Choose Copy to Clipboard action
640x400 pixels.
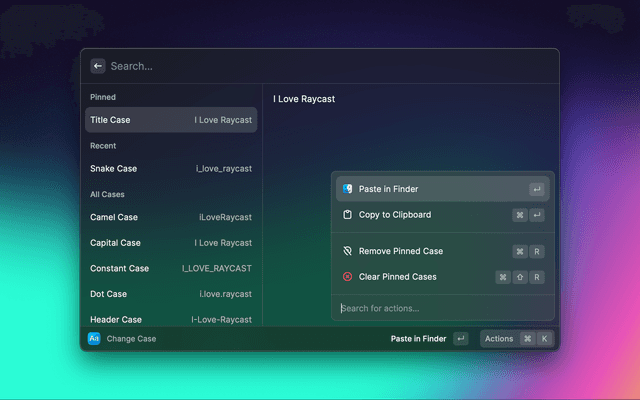click(x=440, y=215)
